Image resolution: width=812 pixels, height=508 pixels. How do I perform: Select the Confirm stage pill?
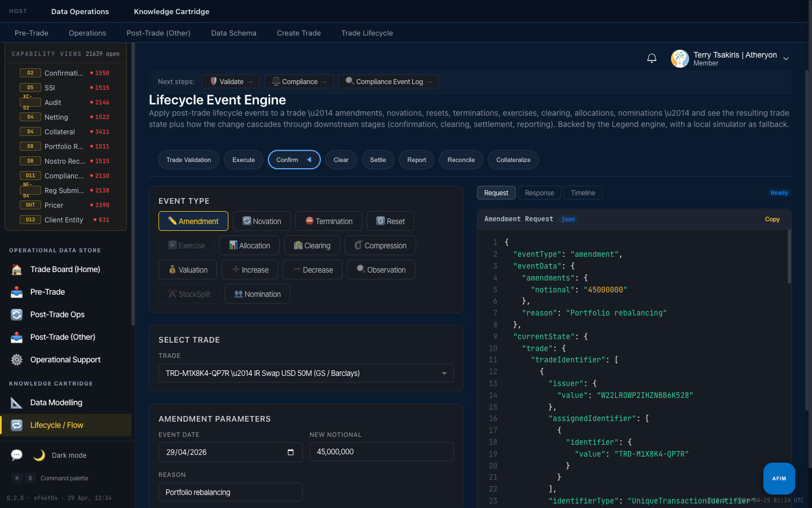click(294, 160)
